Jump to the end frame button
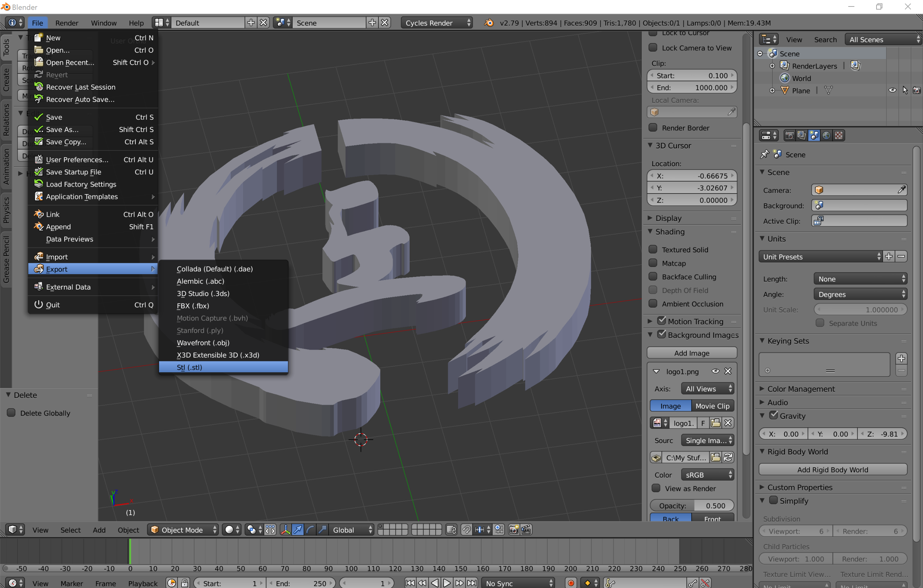The height and width of the screenshot is (588, 923). pos(472,583)
